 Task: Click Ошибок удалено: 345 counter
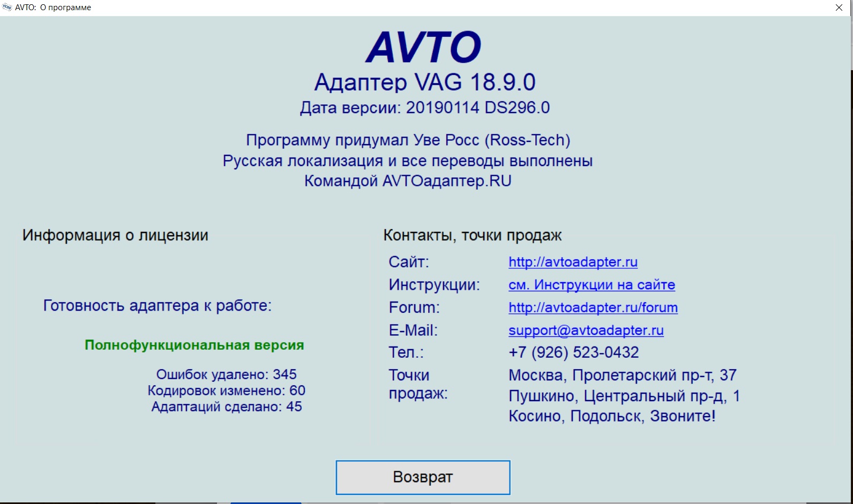[x=226, y=374]
